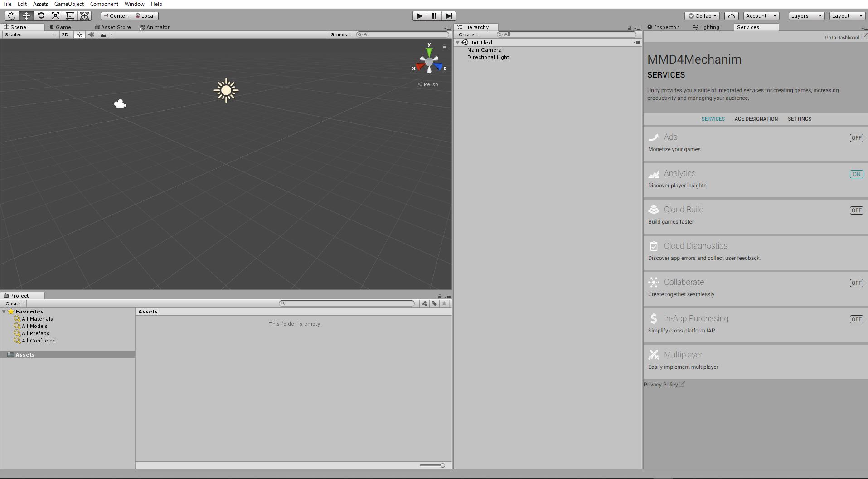
Task: Open Services SETTINGS section
Action: [800, 119]
